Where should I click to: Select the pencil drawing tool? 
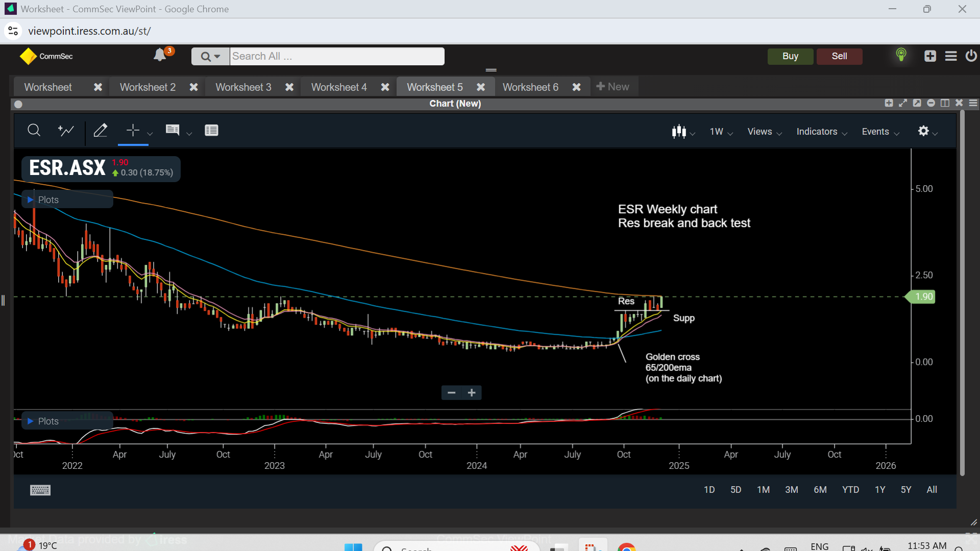pyautogui.click(x=101, y=131)
